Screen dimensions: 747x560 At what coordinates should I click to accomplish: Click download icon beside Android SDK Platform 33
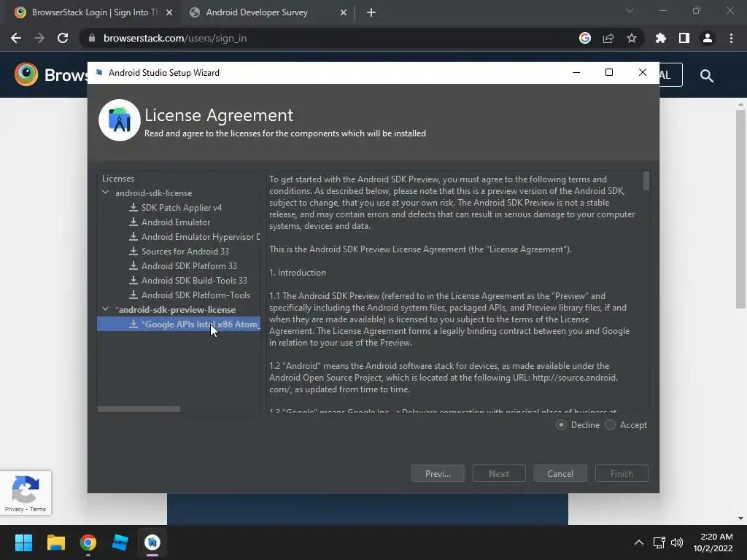133,265
